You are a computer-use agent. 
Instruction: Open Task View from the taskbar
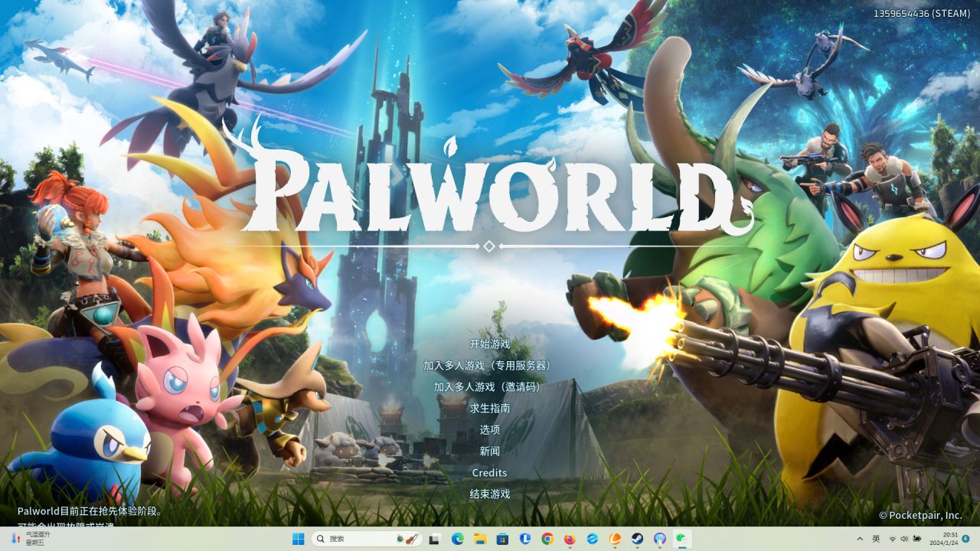(435, 539)
